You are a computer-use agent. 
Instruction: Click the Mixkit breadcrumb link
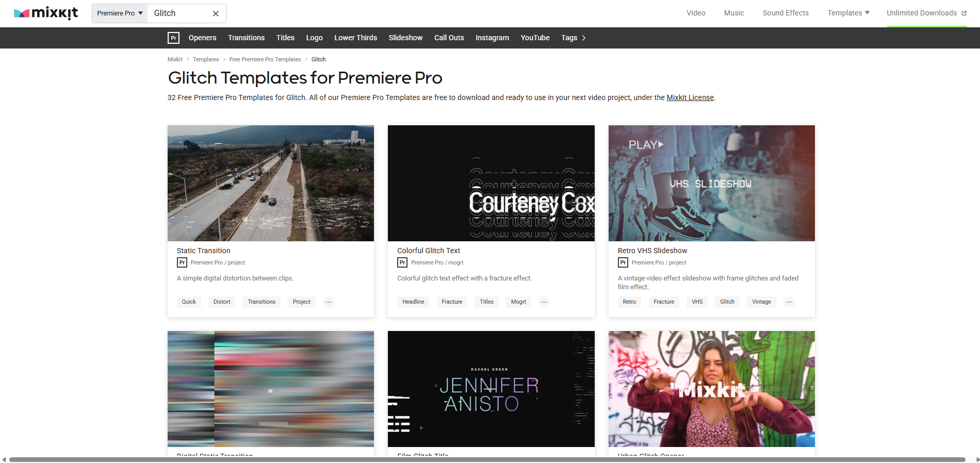[175, 59]
